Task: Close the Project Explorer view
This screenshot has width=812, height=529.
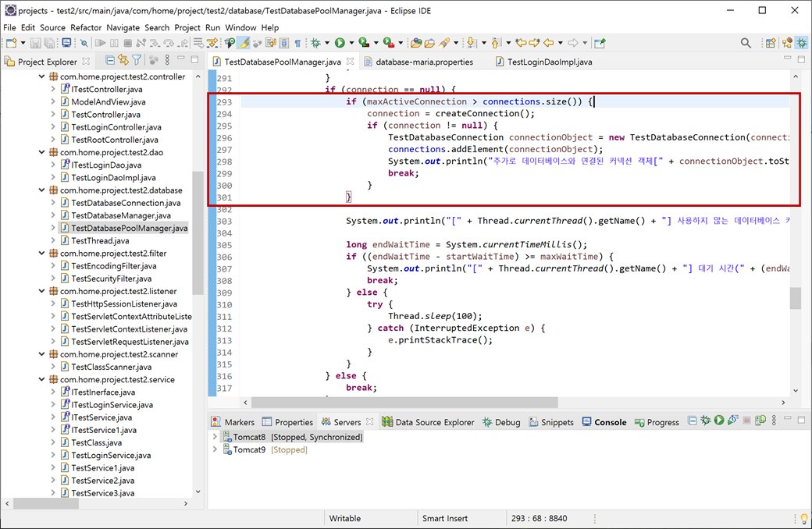Action: coord(86,61)
